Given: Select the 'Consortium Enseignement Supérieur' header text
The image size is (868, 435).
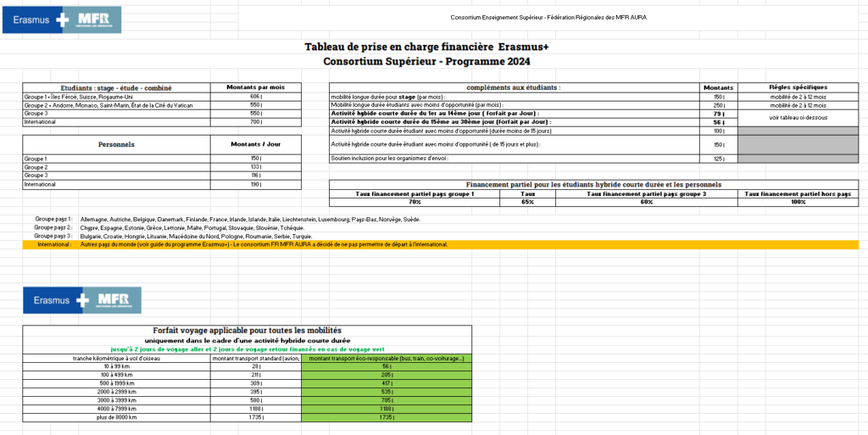Looking at the screenshot, I should tap(548, 17).
